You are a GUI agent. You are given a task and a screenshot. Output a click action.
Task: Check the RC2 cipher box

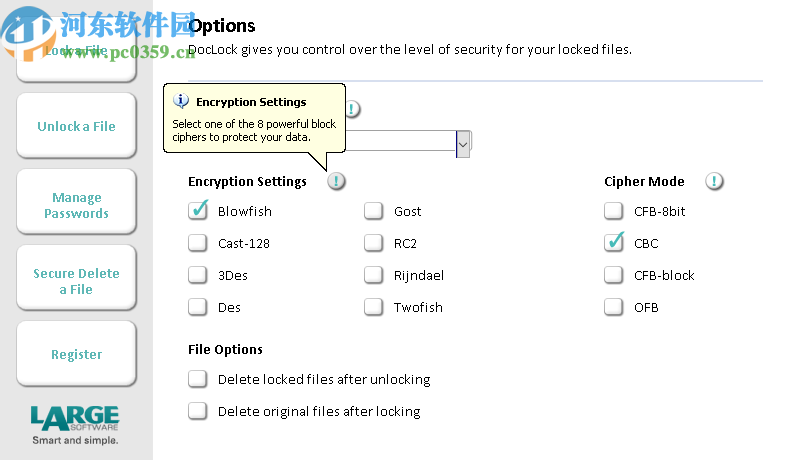pyautogui.click(x=374, y=243)
